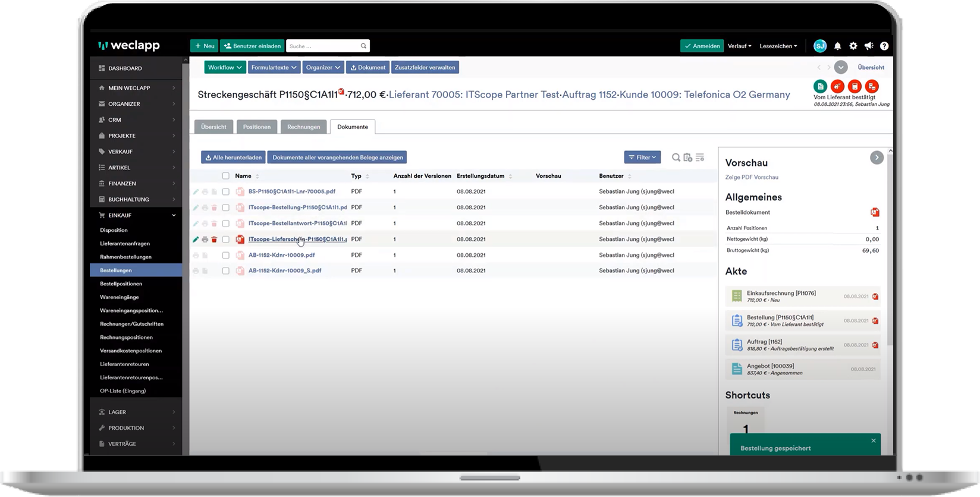Click Benutzer einladen button
Screen dimensions: 980x497
pos(252,46)
